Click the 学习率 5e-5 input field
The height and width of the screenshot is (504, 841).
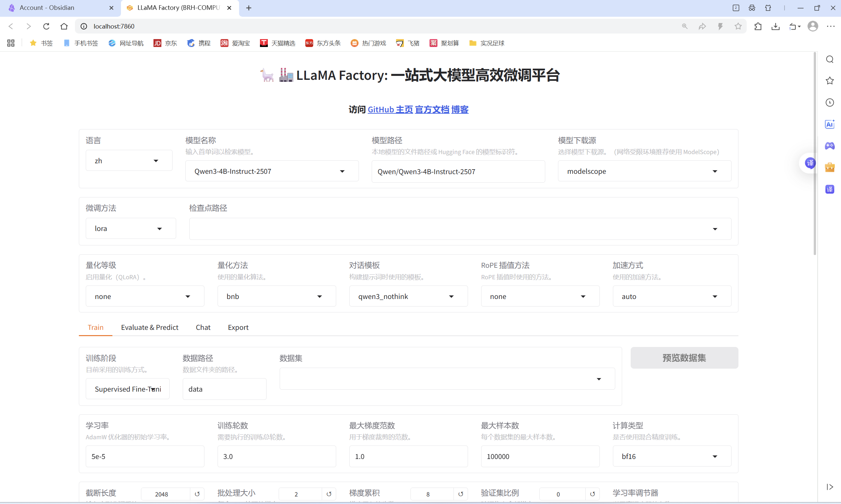click(145, 456)
